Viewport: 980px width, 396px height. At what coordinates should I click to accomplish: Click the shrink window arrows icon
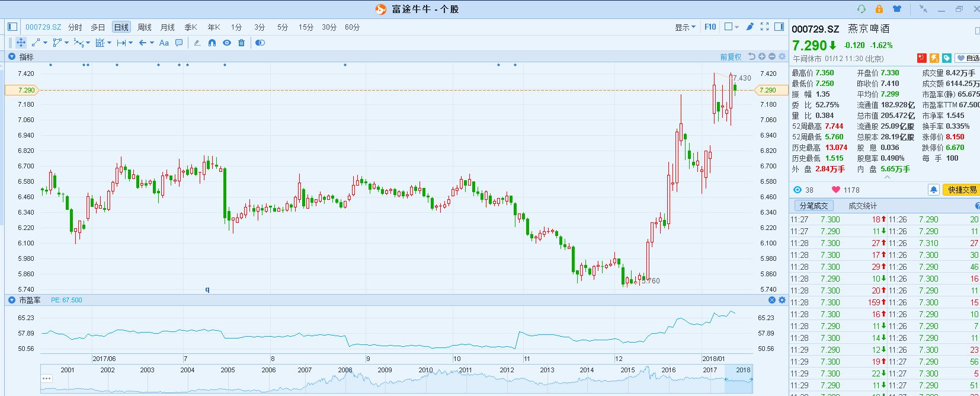[x=923, y=9]
